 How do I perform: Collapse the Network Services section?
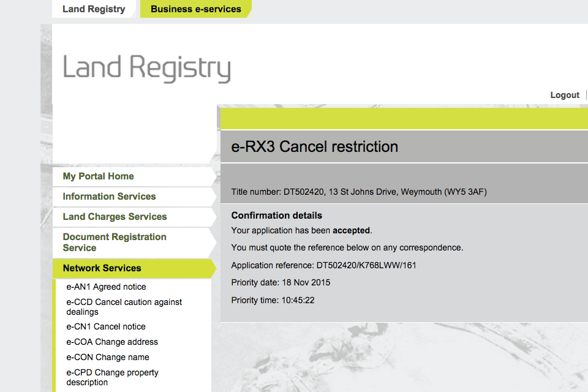click(x=102, y=268)
